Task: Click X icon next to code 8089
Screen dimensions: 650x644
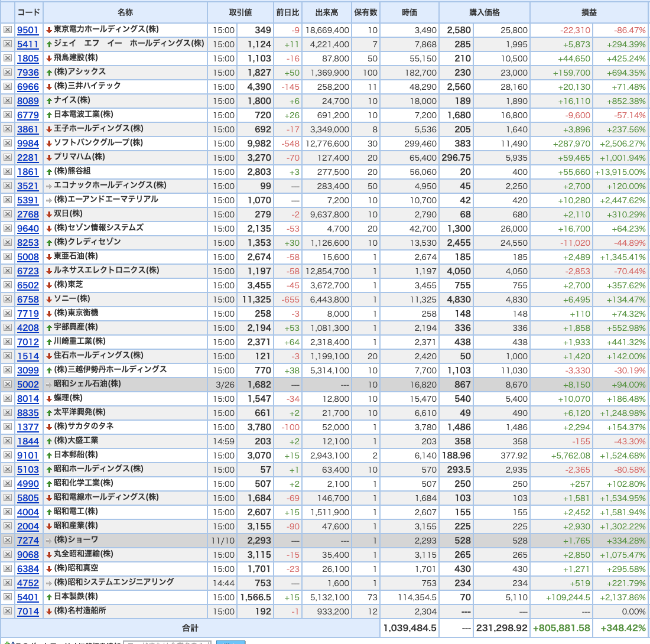Action: coord(8,100)
